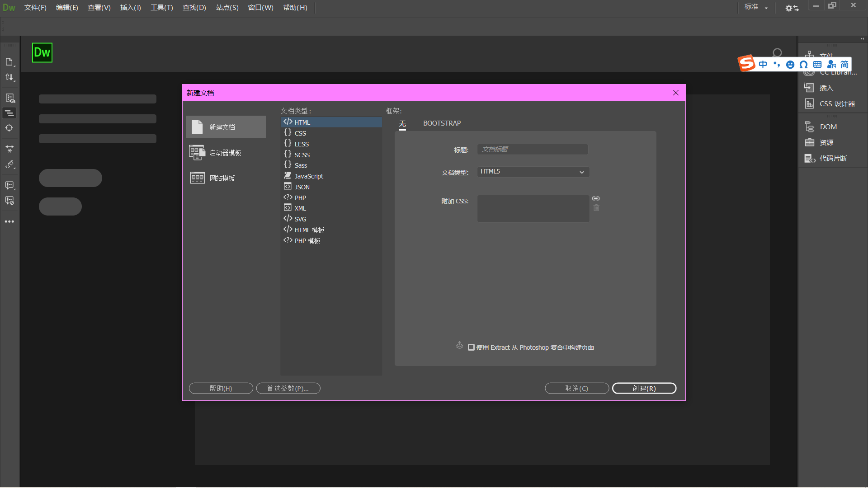Switch to the BOOTSTRAP framework tab
Viewport: 868px width, 488px height.
coord(442,123)
